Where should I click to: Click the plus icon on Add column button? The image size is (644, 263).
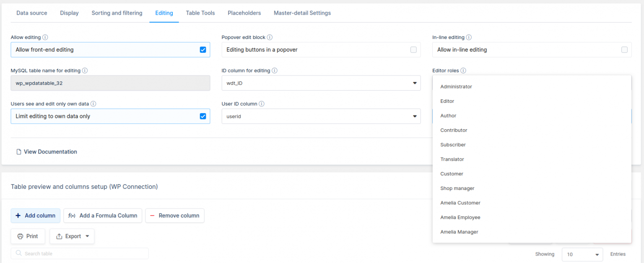pos(18,215)
